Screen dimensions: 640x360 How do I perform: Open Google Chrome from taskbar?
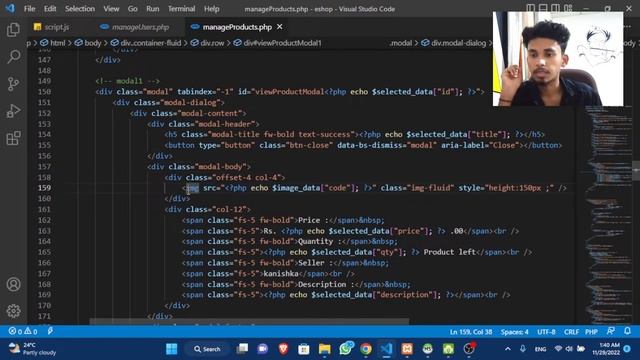pyautogui.click(x=366, y=349)
